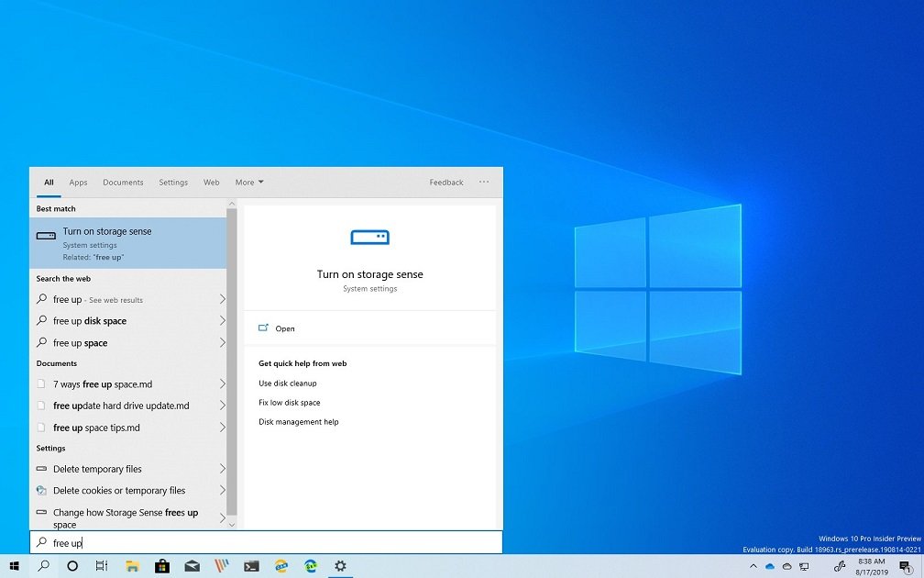924x578 pixels.
Task: Open the Action Center notification icon
Action: 905,566
